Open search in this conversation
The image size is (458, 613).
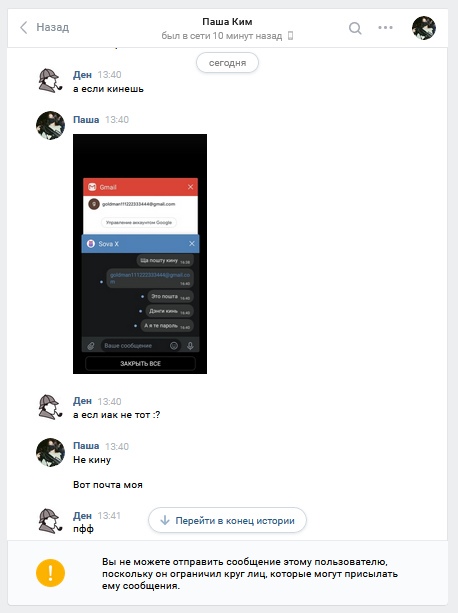click(355, 28)
